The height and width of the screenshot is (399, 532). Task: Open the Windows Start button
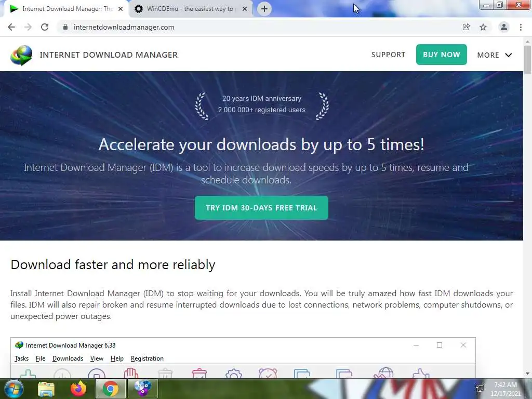point(14,389)
